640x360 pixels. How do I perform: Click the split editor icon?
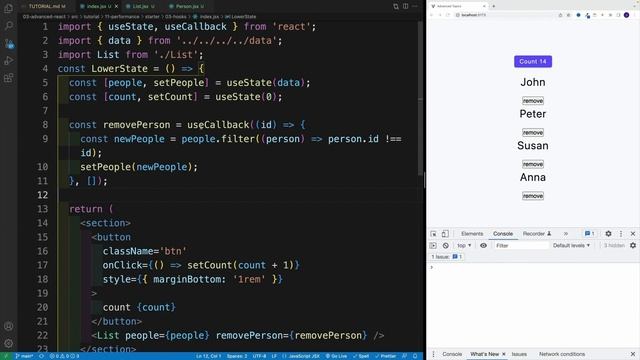point(406,6)
